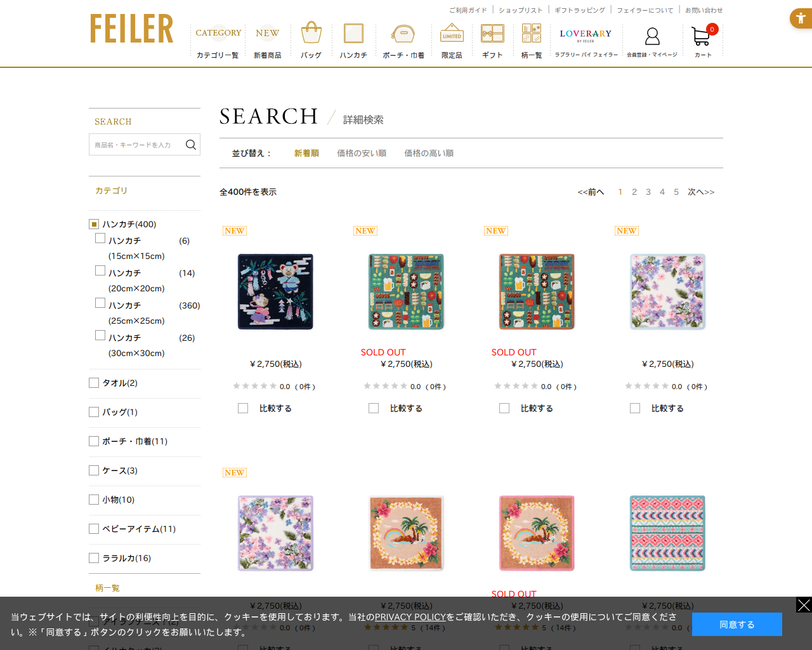Go to next page 次へ>>
This screenshot has height=650, width=812.
coord(701,192)
